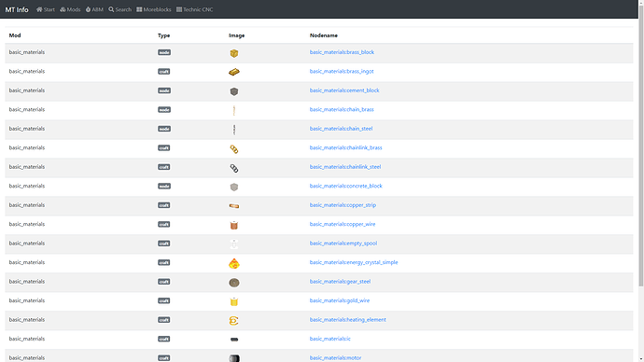The width and height of the screenshot is (644, 362).
Task: Click the craft badge for gold_wire
Action: coord(164,300)
